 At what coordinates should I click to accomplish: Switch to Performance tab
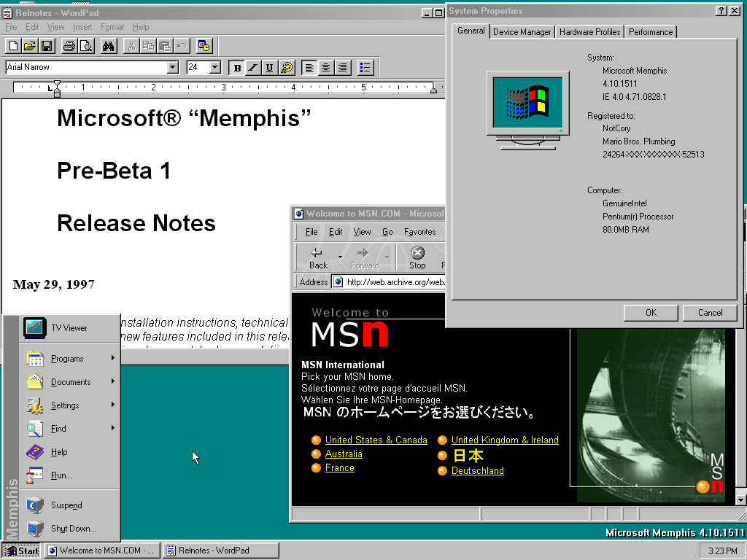tap(651, 32)
